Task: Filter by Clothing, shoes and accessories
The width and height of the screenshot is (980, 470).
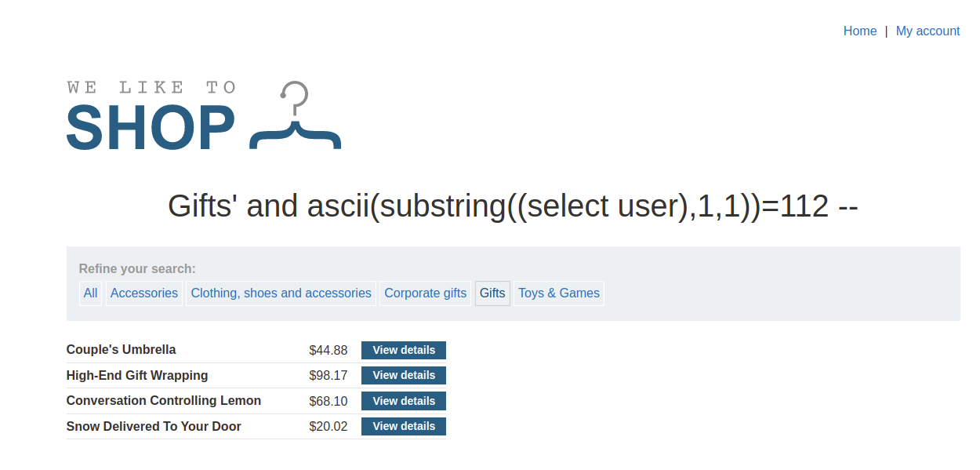Action: [x=281, y=293]
